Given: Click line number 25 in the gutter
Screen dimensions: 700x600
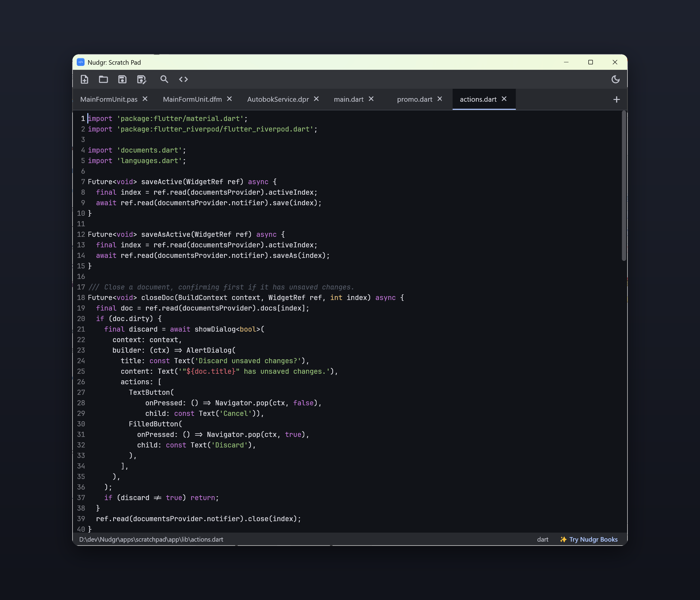Looking at the screenshot, I should coord(81,371).
